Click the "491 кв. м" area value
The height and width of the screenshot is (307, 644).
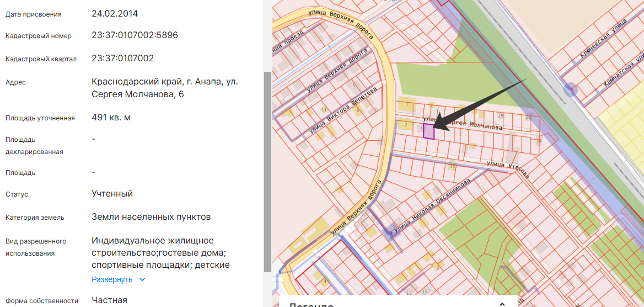tap(111, 118)
